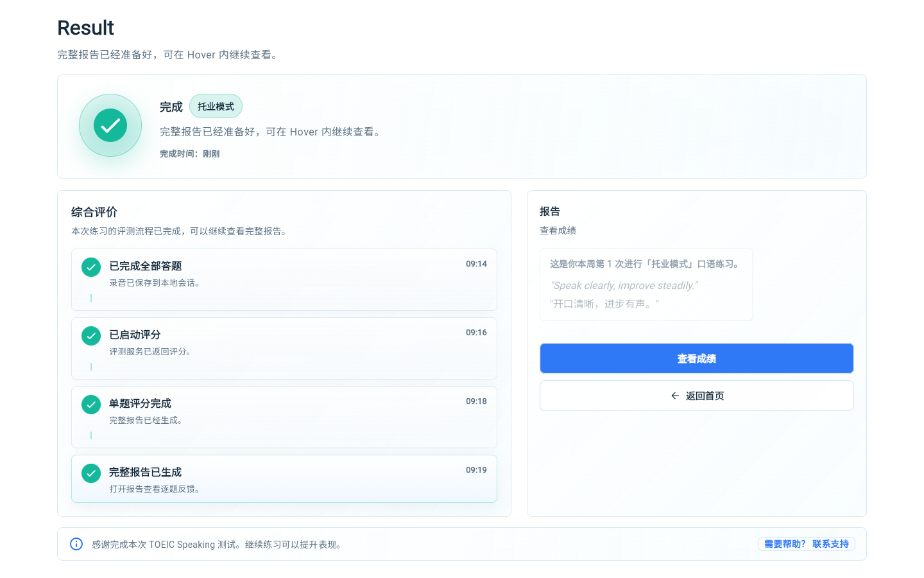Click the 单题评分完成 step title

pyautogui.click(x=140, y=403)
